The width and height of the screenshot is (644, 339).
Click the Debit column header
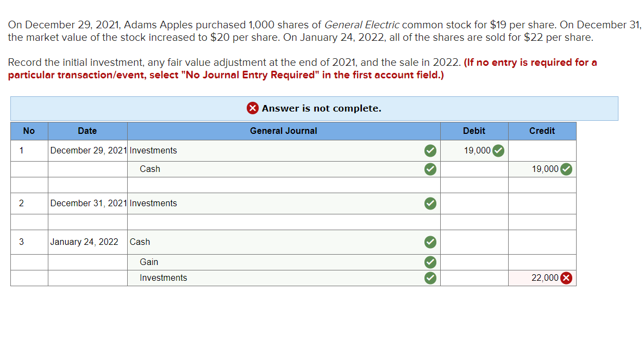click(474, 131)
